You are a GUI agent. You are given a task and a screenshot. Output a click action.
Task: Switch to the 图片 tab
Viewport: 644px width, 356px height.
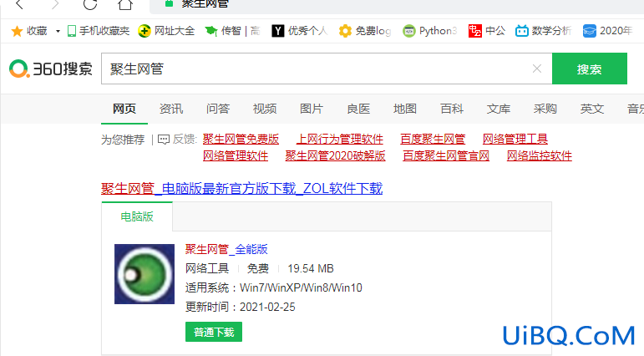(x=312, y=109)
